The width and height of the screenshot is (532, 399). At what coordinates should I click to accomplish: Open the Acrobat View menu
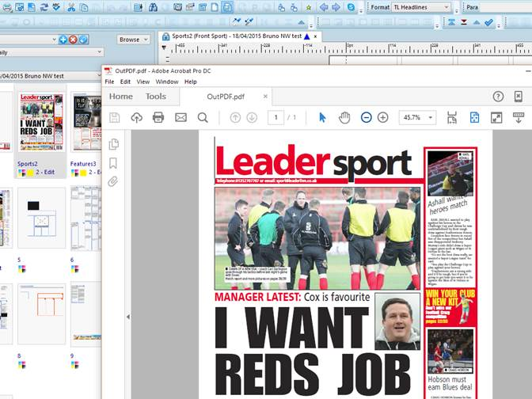[143, 82]
